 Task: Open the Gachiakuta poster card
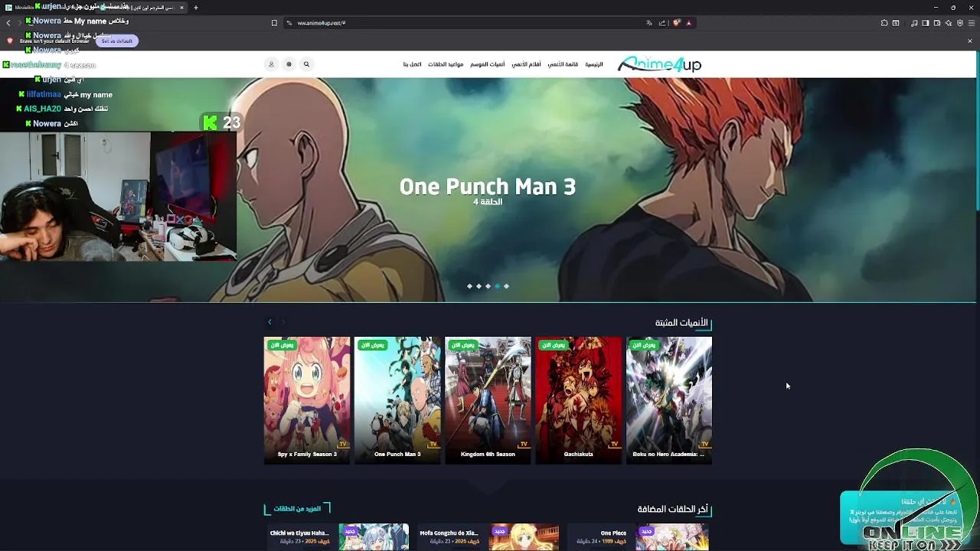click(578, 400)
